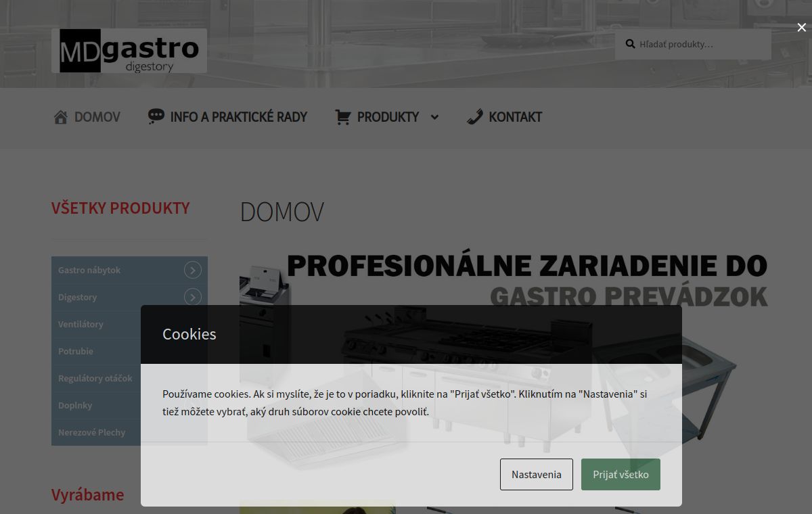Open Ventilátory category
Viewport: 812px width, 514px height.
tap(81, 324)
